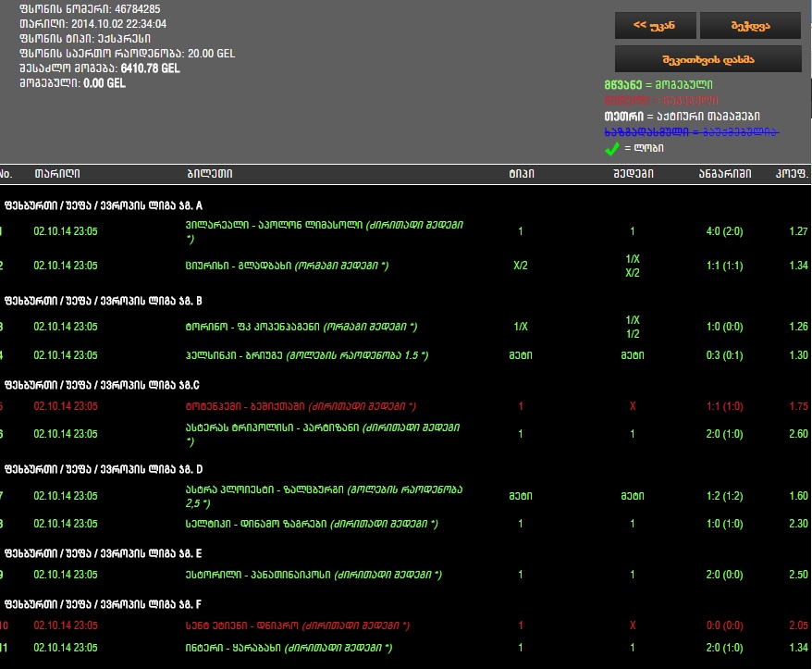Open 'შეკითხვის დასმა' ask-a-question button
This screenshot has height=669, width=812.
click(707, 58)
